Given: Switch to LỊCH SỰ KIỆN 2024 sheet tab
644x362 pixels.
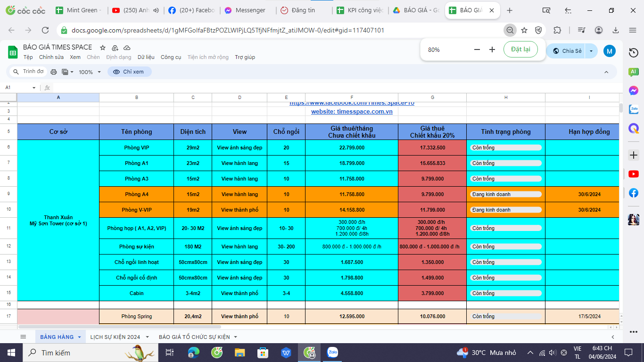Looking at the screenshot, I should coord(115,337).
